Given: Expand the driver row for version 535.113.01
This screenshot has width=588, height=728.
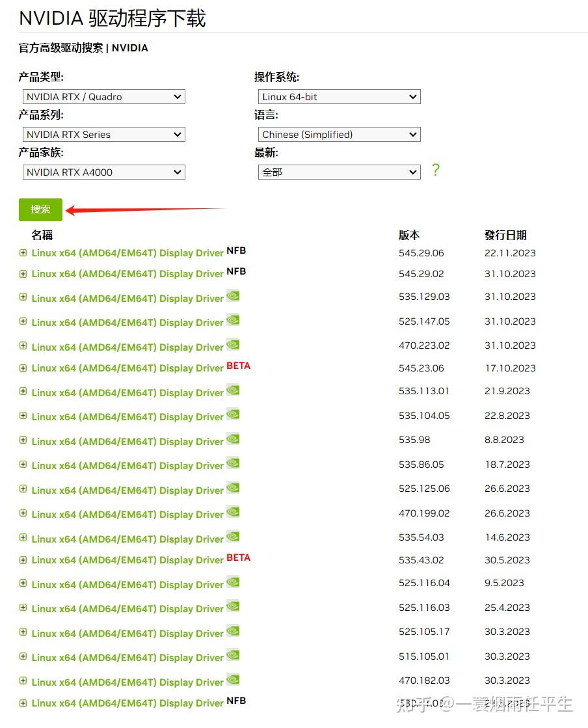Looking at the screenshot, I should [x=23, y=391].
